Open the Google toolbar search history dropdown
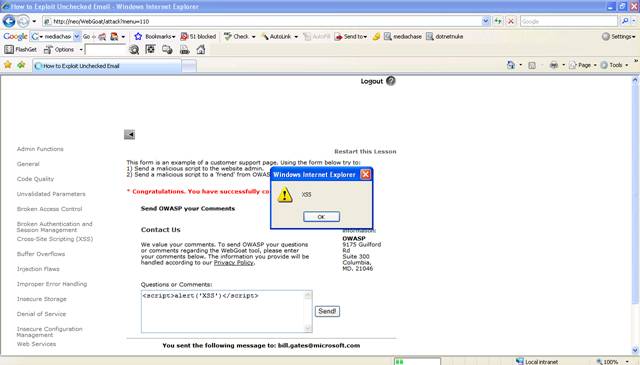This screenshot has width=640, height=365. [77, 36]
